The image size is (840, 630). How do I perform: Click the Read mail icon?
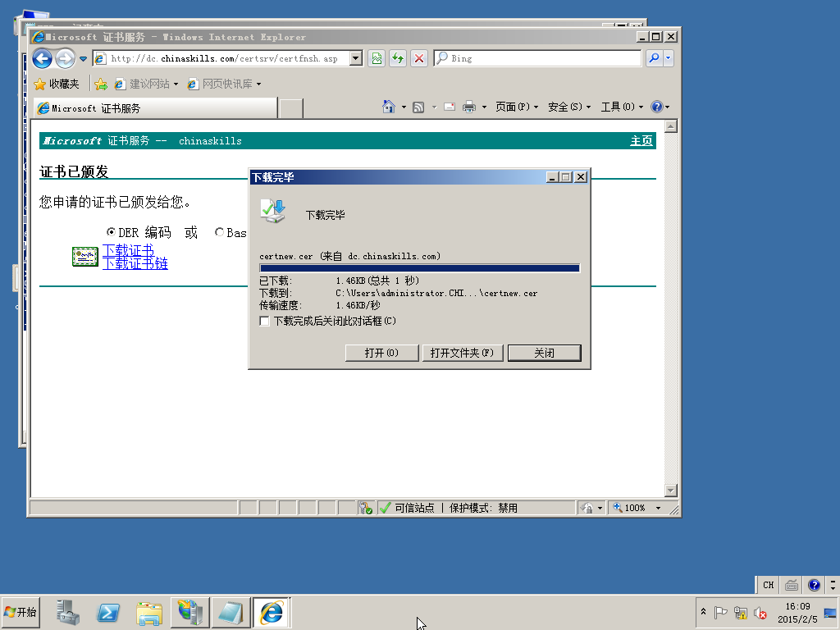450,107
